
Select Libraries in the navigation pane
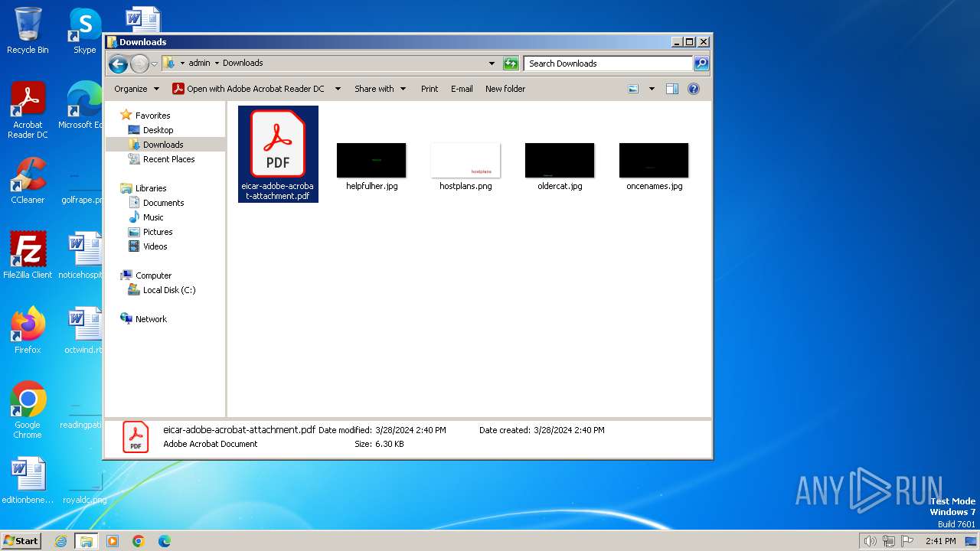coord(151,188)
